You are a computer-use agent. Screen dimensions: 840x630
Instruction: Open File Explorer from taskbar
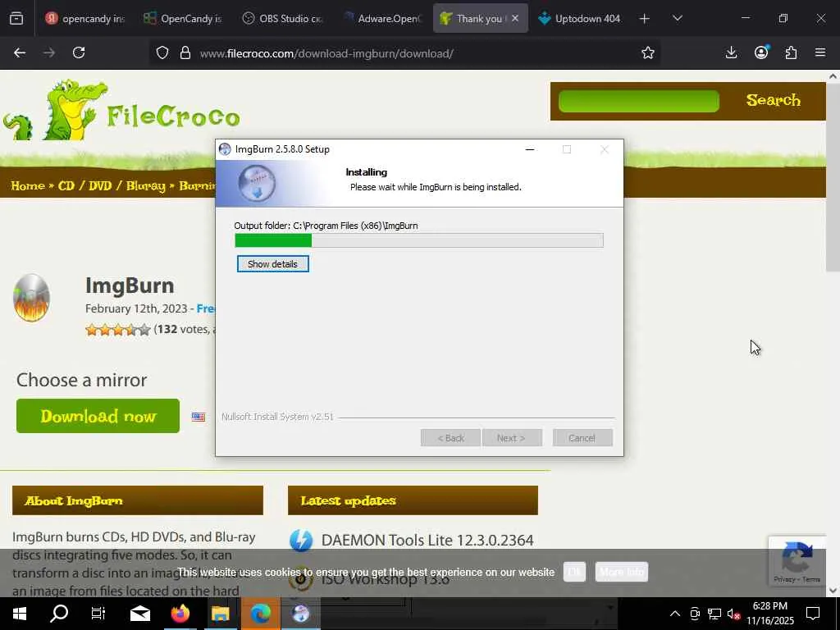(220, 614)
